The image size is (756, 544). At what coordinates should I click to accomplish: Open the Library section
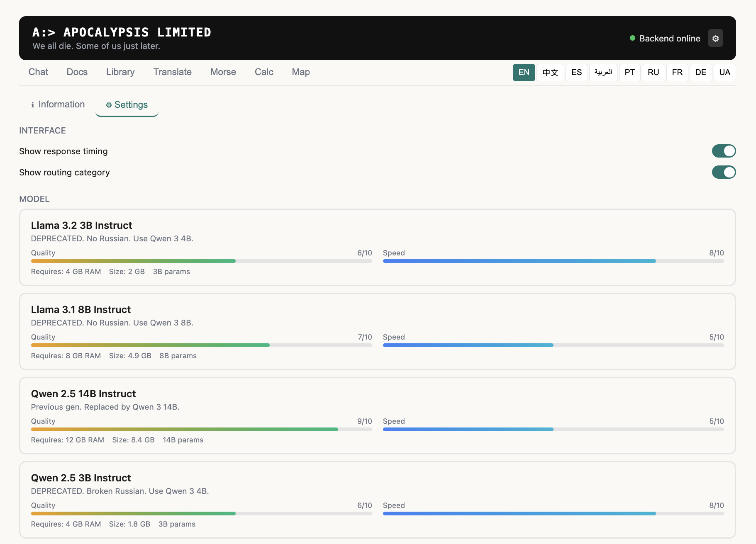click(120, 72)
